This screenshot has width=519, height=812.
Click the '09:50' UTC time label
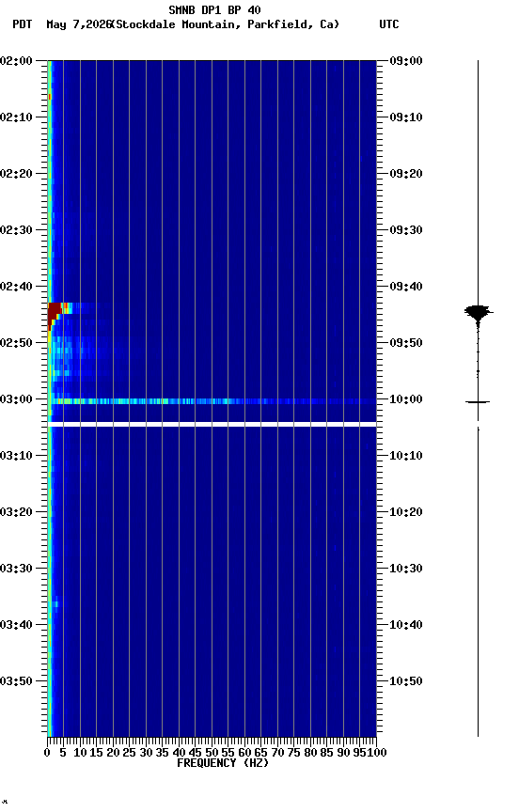point(406,343)
